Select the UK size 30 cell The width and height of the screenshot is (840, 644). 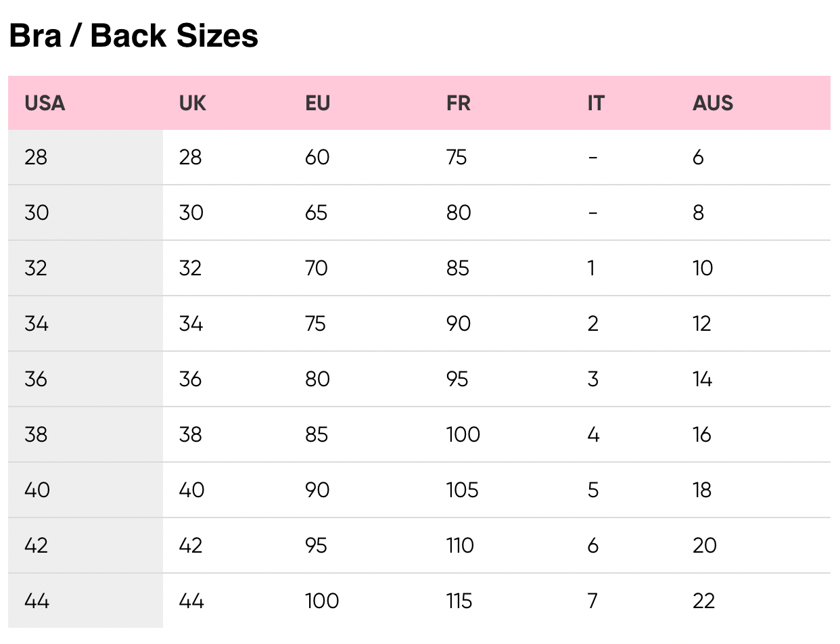click(x=191, y=213)
